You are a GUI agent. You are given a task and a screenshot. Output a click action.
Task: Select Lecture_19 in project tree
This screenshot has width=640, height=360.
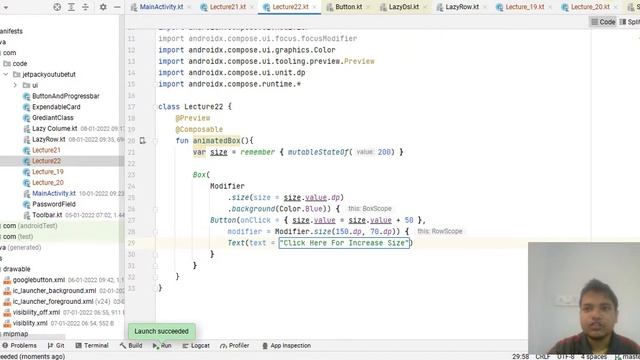click(48, 172)
